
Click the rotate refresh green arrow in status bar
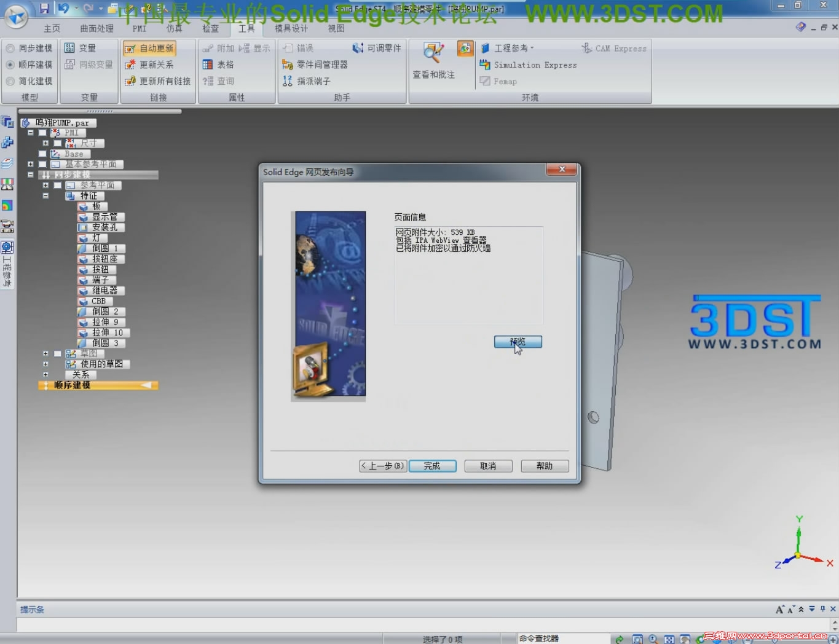coord(620,639)
